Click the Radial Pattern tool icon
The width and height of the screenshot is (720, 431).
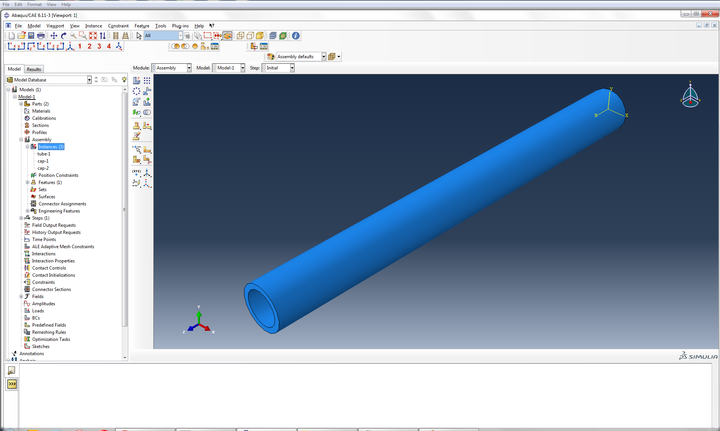coord(136,91)
